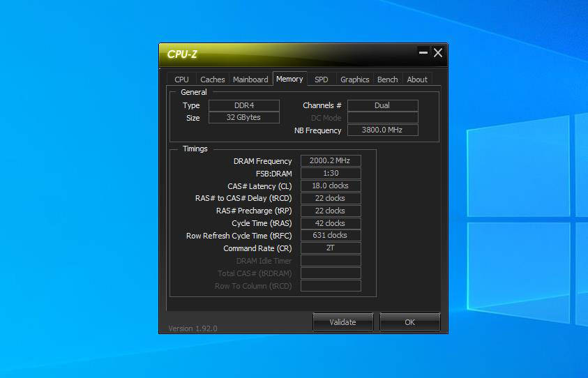Click the NB Frequency label

[x=317, y=130]
